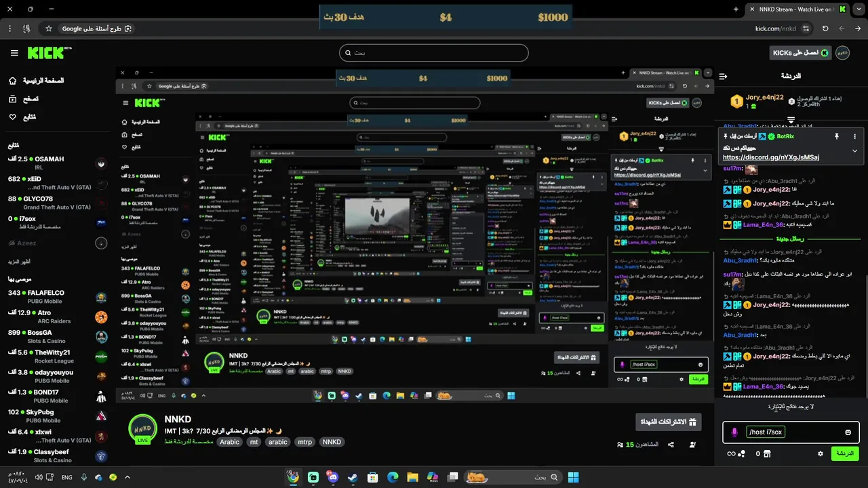Open emoji picker in chat input

click(848, 432)
